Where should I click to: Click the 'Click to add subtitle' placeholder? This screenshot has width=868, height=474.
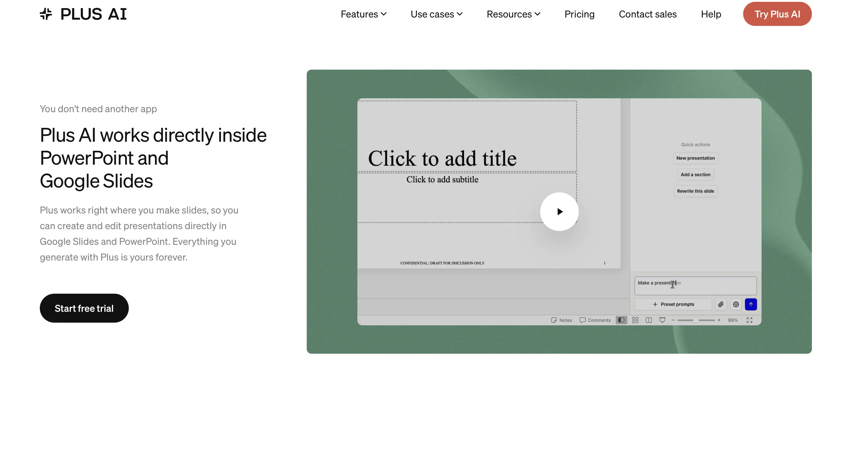pos(442,180)
